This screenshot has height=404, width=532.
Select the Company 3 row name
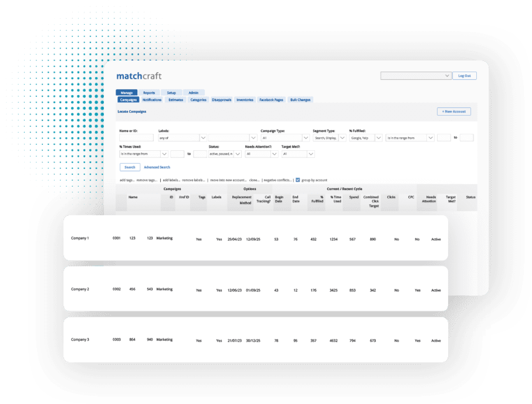coord(80,340)
